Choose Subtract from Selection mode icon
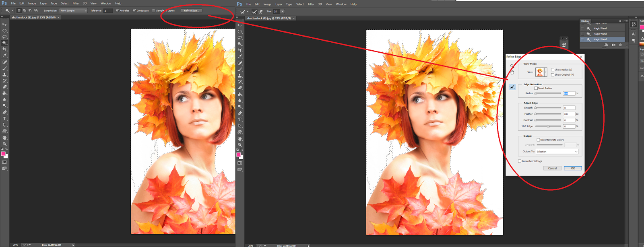 pyautogui.click(x=30, y=10)
